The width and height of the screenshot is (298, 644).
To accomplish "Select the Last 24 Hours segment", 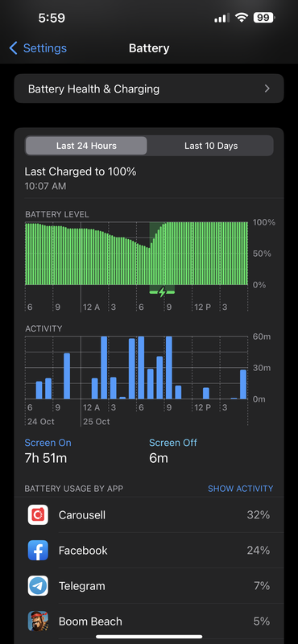I will click(x=86, y=146).
